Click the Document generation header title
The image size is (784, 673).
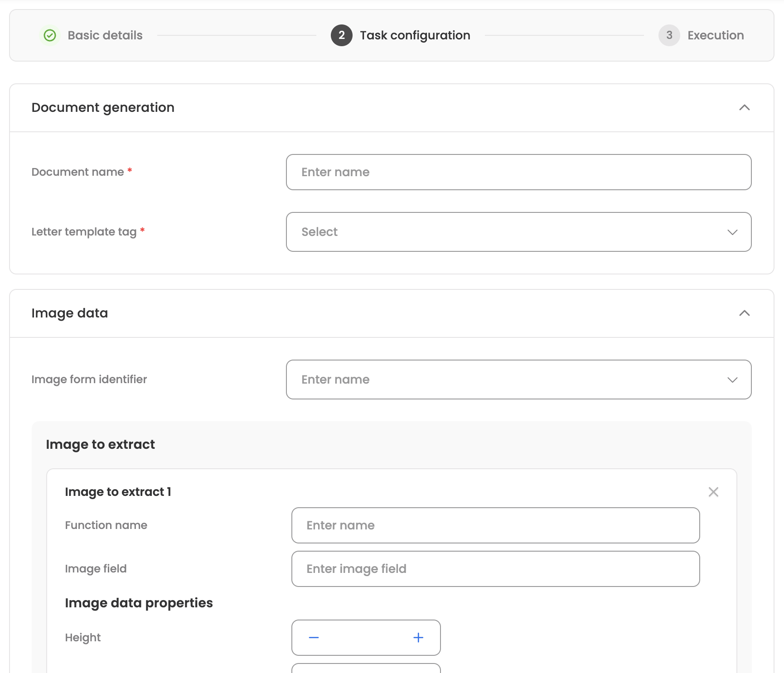pos(103,108)
